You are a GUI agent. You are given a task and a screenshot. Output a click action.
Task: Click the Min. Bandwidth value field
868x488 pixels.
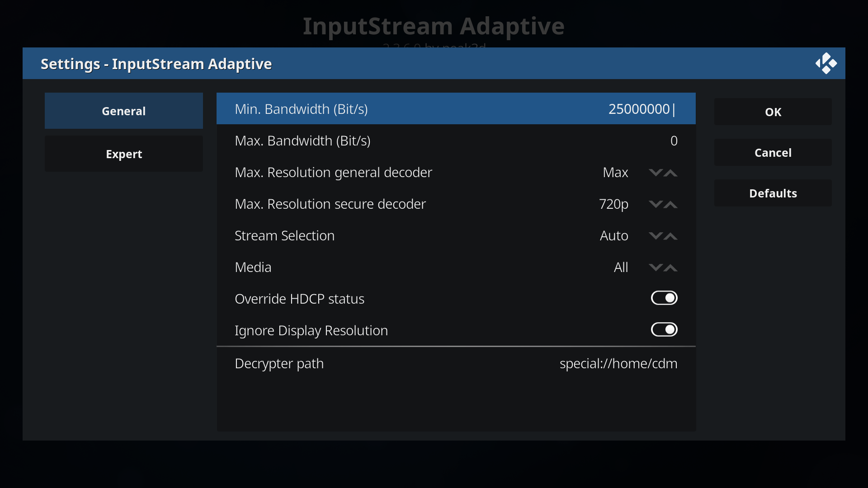click(x=642, y=109)
